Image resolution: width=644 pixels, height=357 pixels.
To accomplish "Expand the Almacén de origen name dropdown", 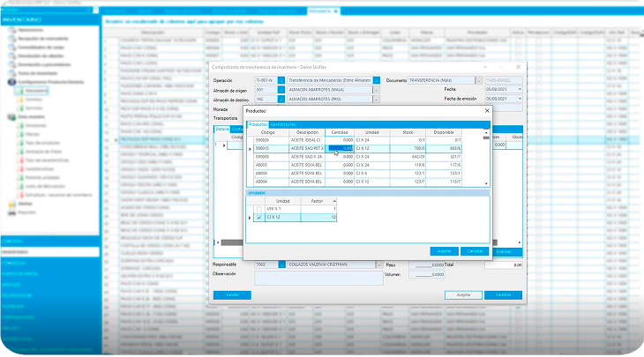I will pyautogui.click(x=377, y=89).
